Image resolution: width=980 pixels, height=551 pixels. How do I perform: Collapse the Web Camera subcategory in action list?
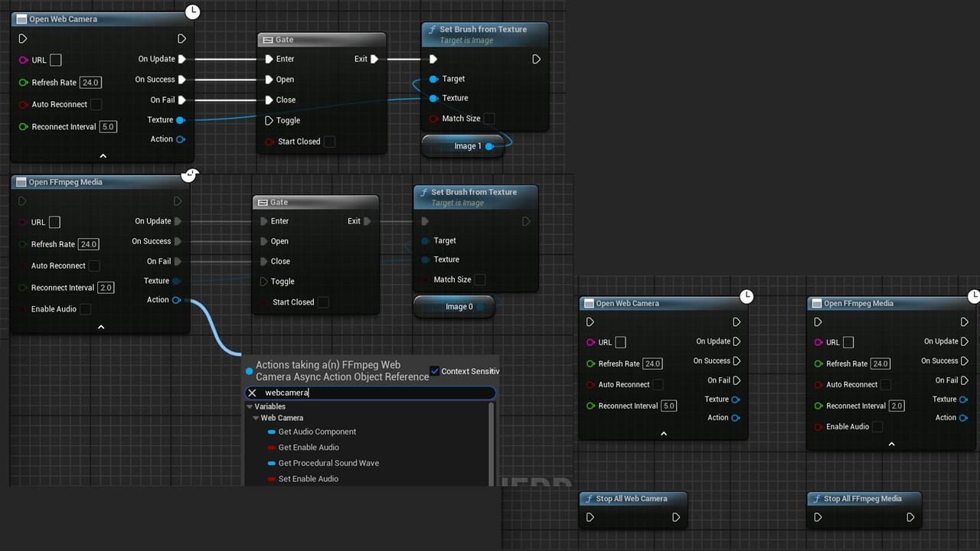[x=256, y=419]
